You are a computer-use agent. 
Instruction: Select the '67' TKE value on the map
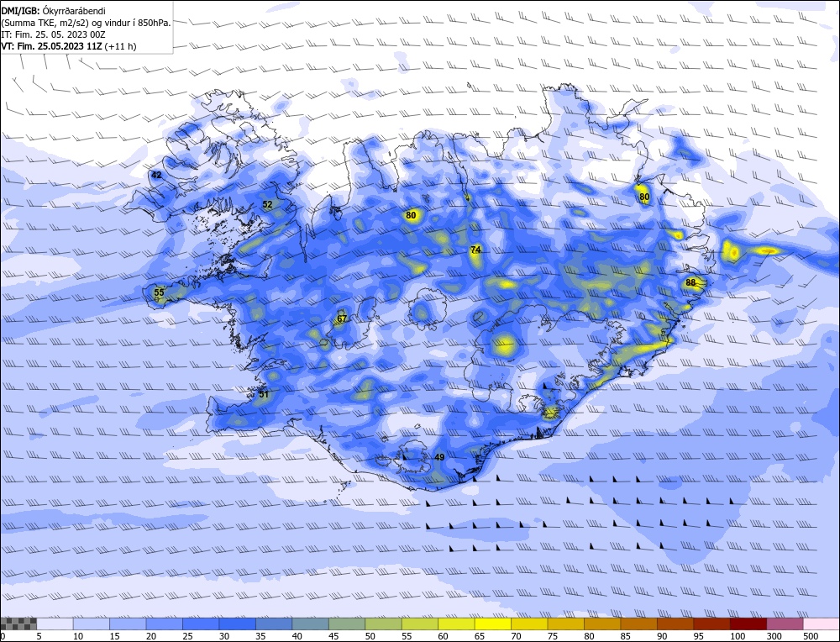click(x=342, y=318)
